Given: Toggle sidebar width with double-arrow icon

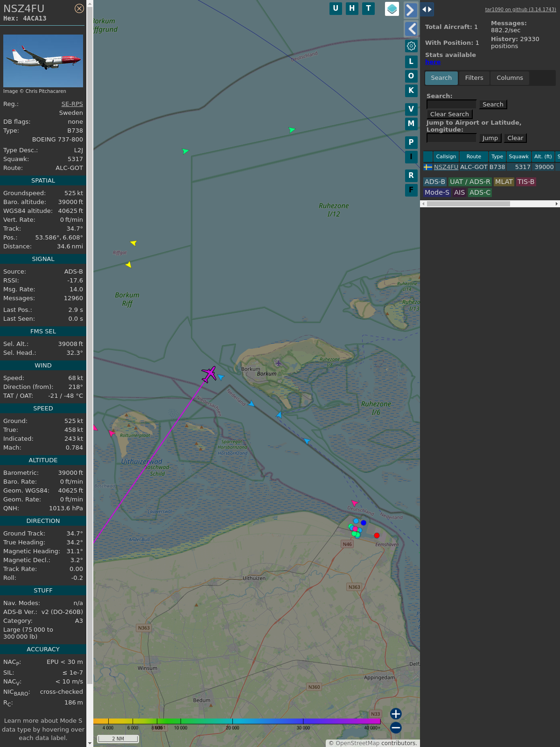Looking at the screenshot, I should pos(427,9).
